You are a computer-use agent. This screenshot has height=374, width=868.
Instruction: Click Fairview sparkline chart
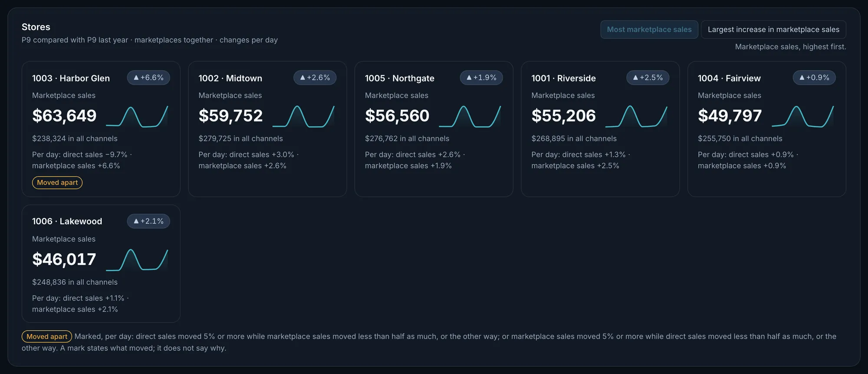pyautogui.click(x=803, y=116)
